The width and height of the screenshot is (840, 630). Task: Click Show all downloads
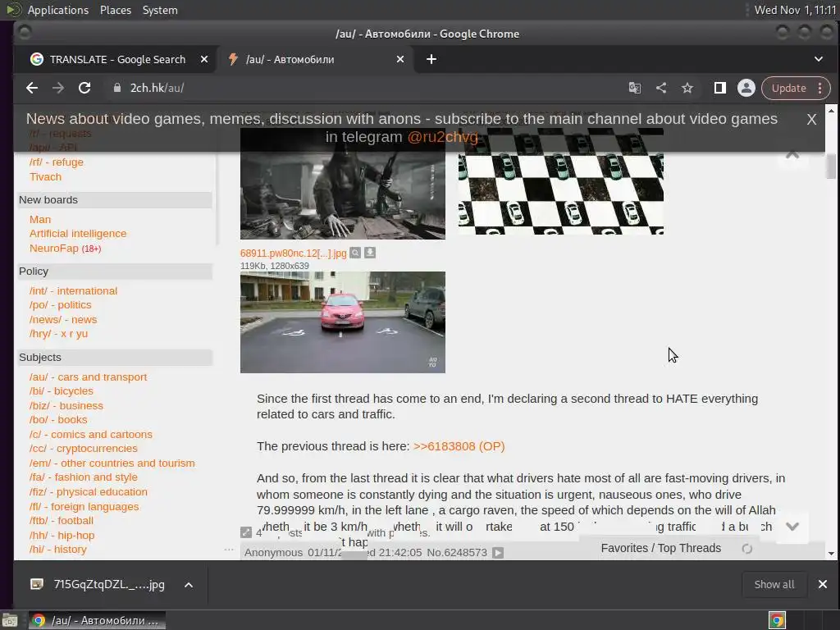(x=774, y=584)
